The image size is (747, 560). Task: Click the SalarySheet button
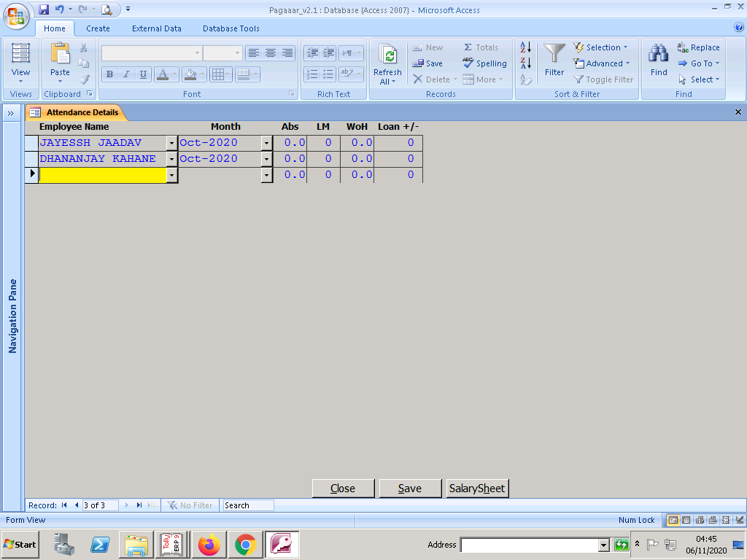[x=477, y=489]
